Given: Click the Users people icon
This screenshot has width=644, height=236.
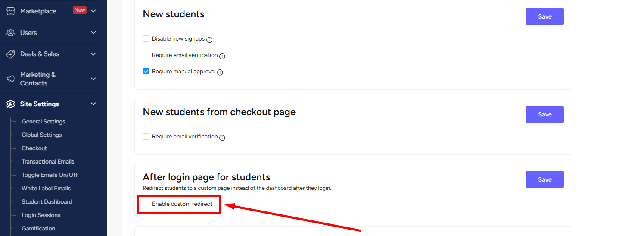Looking at the screenshot, I should point(11,33).
